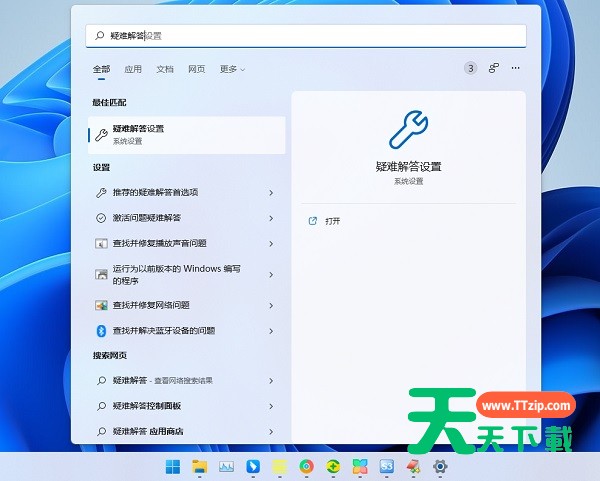Switch to the 网页 tab
Viewport: 600px width, 481px height.
[x=197, y=69]
